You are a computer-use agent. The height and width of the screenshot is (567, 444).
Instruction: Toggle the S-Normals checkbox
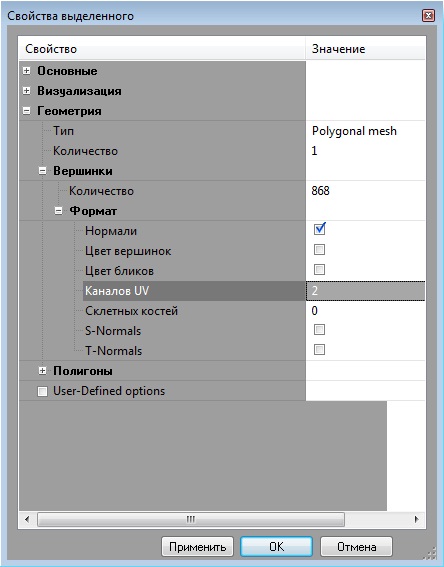319,330
